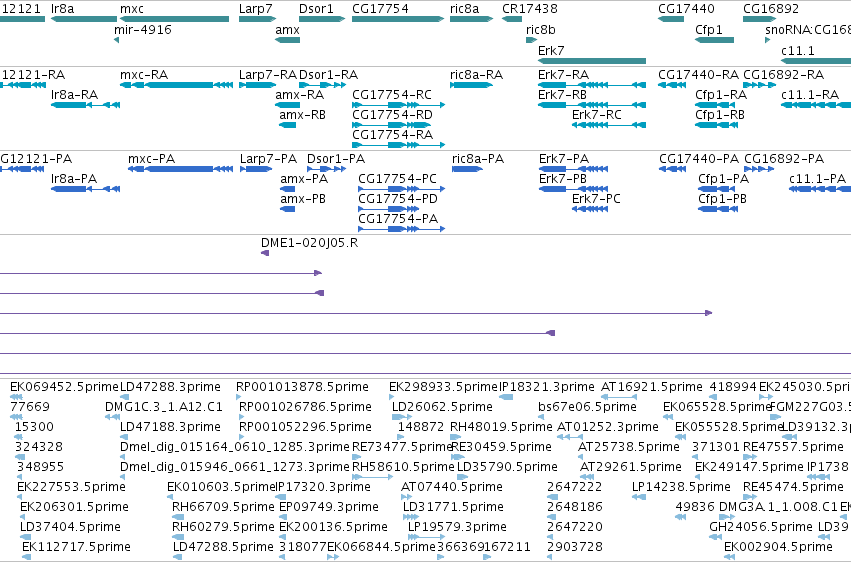Click the amx gene label
This screenshot has width=851, height=562.
click(287, 29)
